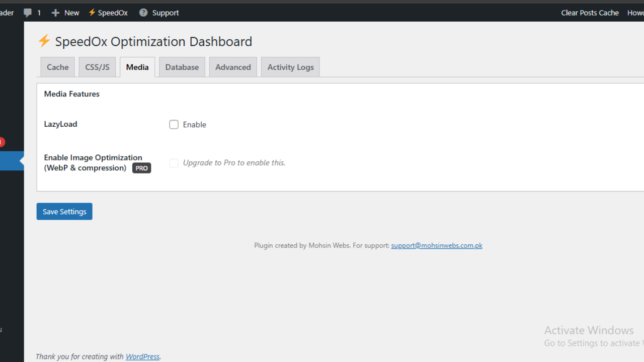
Task: Switch to the CSS/JS tab
Action: [x=97, y=67]
